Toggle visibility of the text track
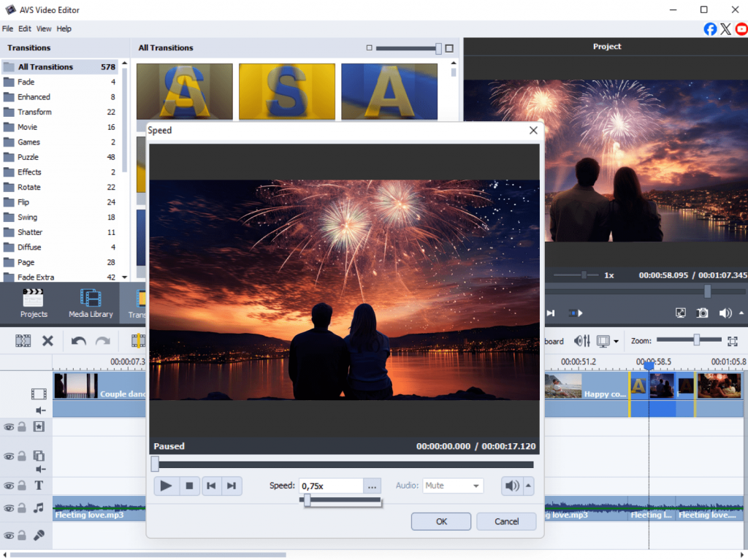The height and width of the screenshot is (560, 748). pyautogui.click(x=9, y=486)
